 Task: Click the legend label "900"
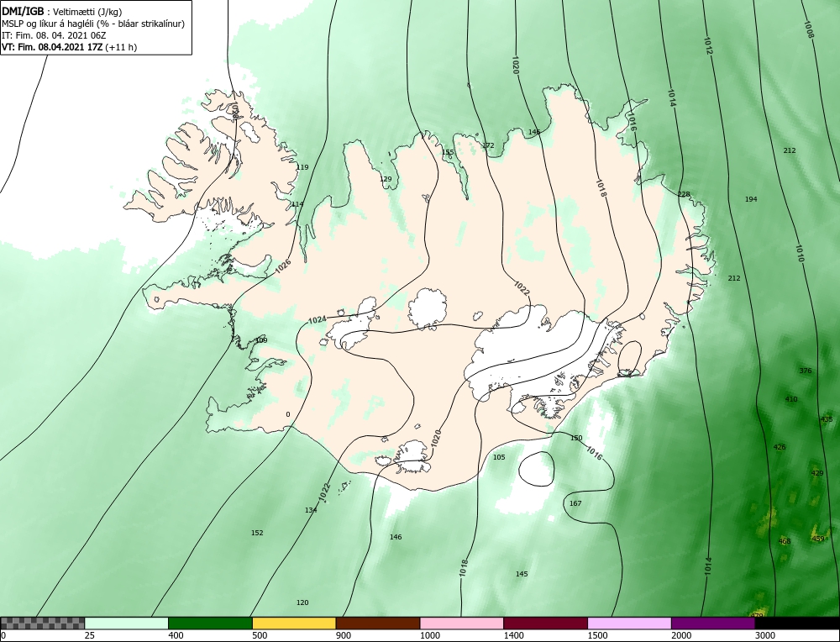[x=344, y=635]
